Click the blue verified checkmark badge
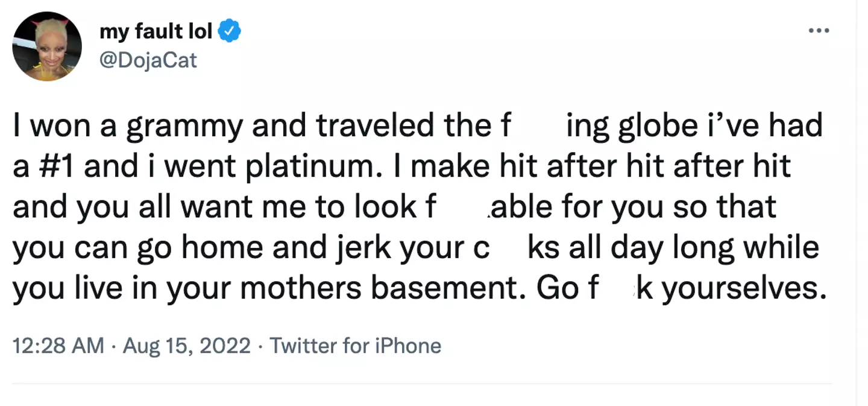Viewport: 868px width, 406px height. [230, 31]
